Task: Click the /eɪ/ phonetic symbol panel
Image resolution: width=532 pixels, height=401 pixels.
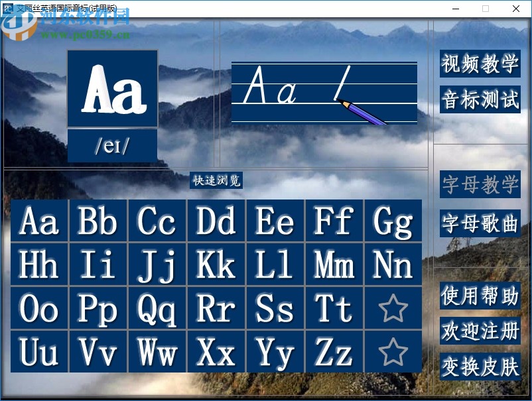Action: (113, 146)
